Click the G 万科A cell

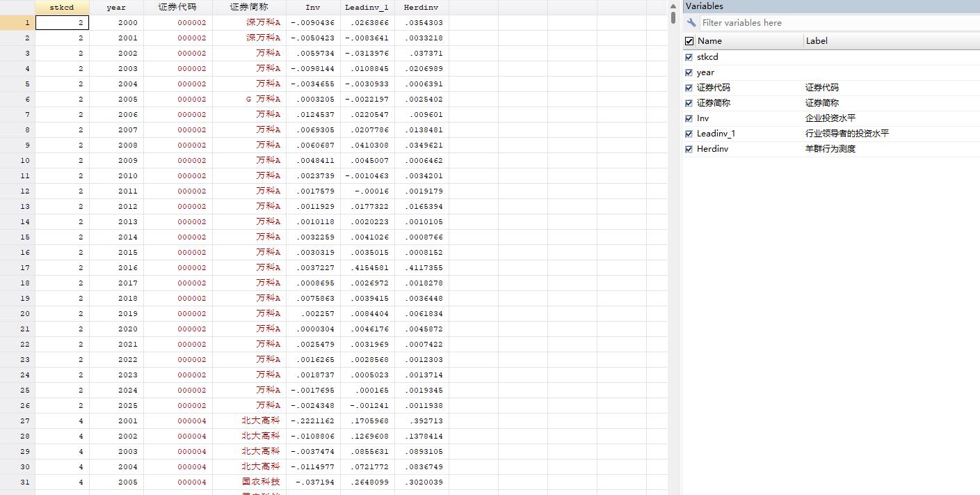[x=249, y=100]
